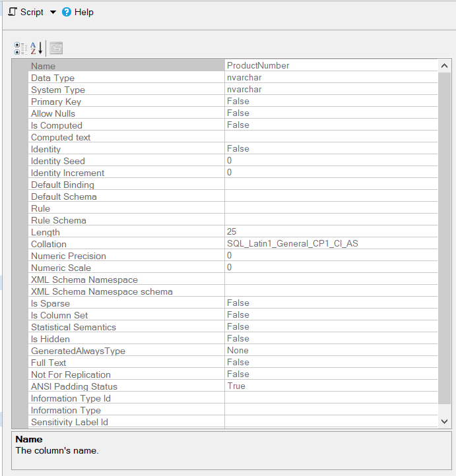Select the System Type property label
This screenshot has height=476, width=456.
[x=58, y=90]
